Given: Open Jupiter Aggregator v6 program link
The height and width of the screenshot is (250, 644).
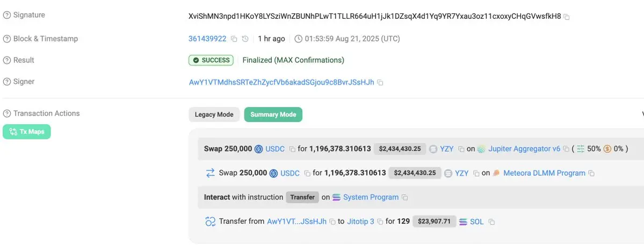Looking at the screenshot, I should click(x=524, y=149).
